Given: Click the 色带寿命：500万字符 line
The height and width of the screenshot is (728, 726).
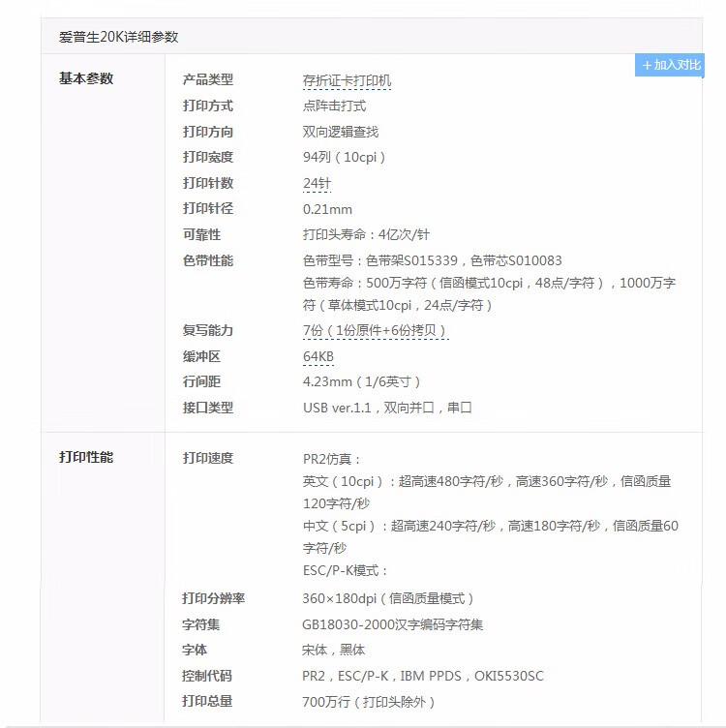Looking at the screenshot, I should tap(489, 294).
